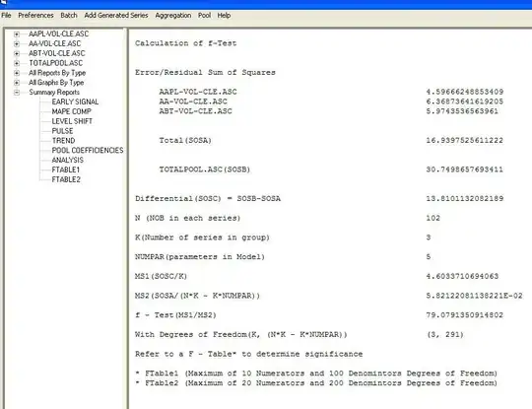Select All Graphs By Type item

[56, 83]
